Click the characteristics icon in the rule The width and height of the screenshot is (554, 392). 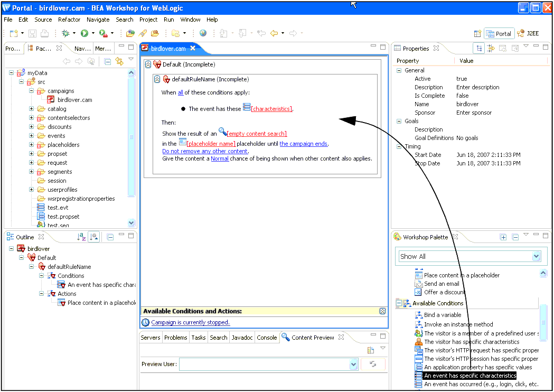coord(247,107)
